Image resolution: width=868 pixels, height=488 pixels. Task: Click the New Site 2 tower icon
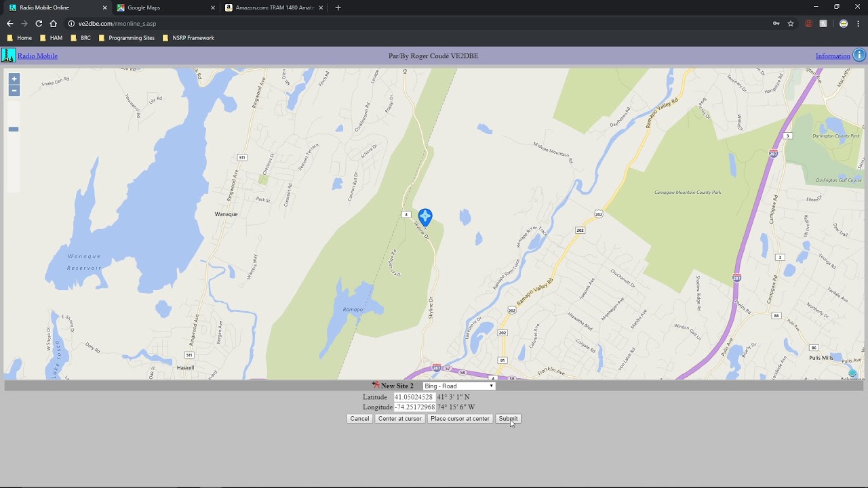tap(376, 385)
